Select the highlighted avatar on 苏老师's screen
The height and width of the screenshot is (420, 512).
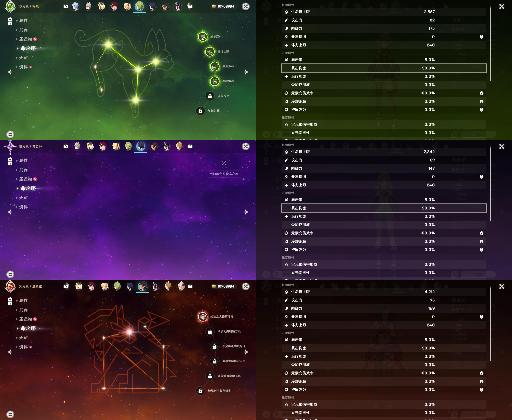click(141, 146)
